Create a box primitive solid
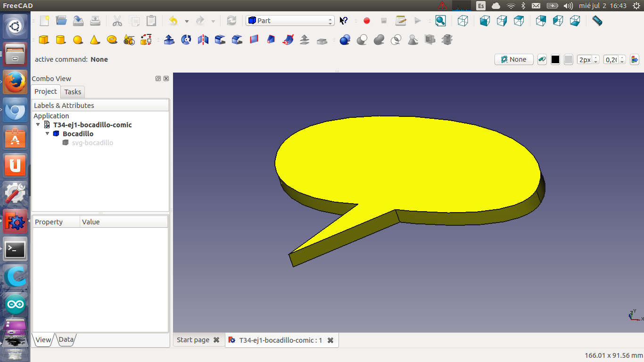The height and width of the screenshot is (362, 644). coord(44,40)
